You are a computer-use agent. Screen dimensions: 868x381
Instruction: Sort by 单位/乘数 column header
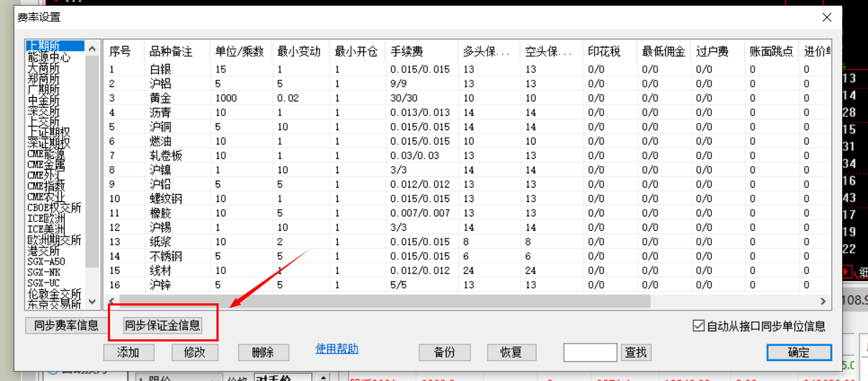pyautogui.click(x=241, y=51)
